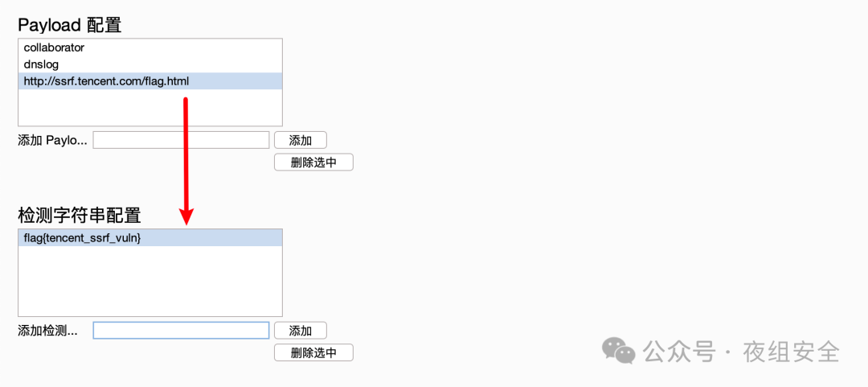
Task: Click the red downward arrow
Action: [186, 161]
